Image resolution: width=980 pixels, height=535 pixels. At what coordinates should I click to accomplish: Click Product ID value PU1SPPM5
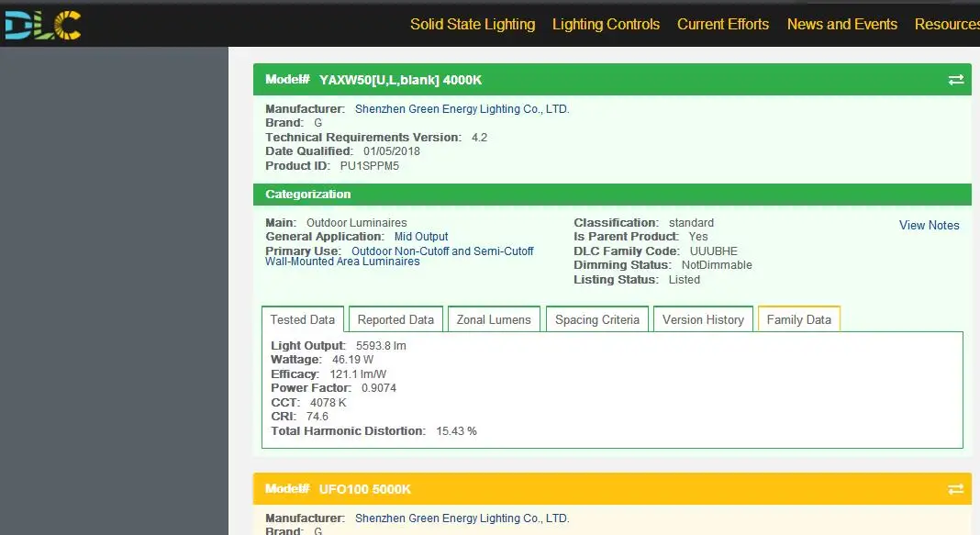[x=370, y=165]
